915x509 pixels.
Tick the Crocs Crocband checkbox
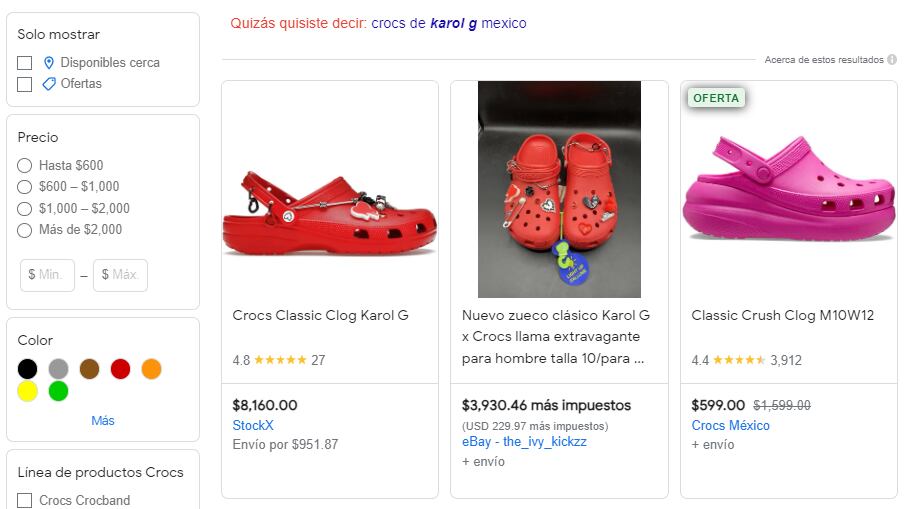click(x=25, y=500)
